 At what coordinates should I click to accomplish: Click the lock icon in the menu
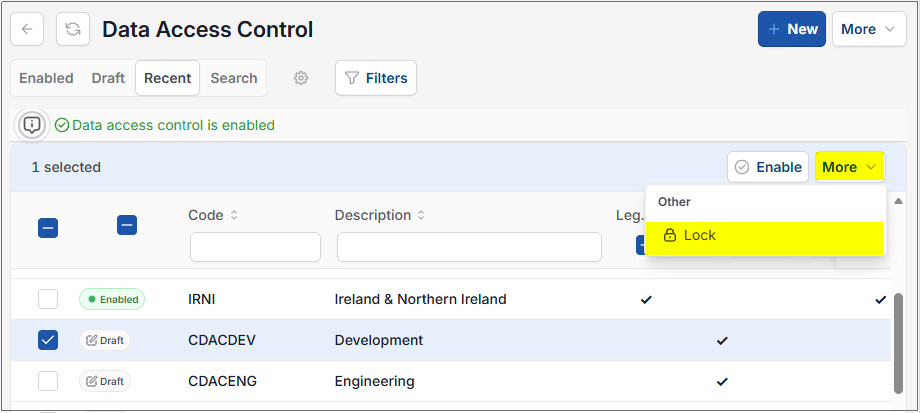click(669, 236)
